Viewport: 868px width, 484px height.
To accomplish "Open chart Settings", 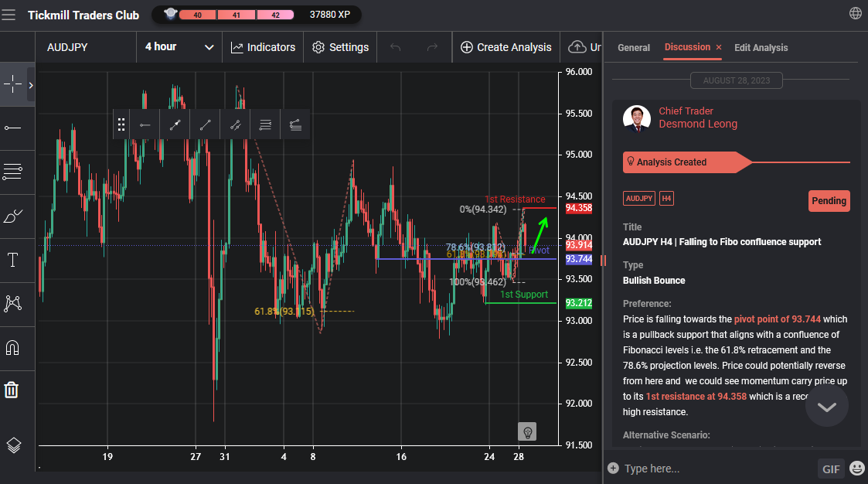I will coord(340,47).
